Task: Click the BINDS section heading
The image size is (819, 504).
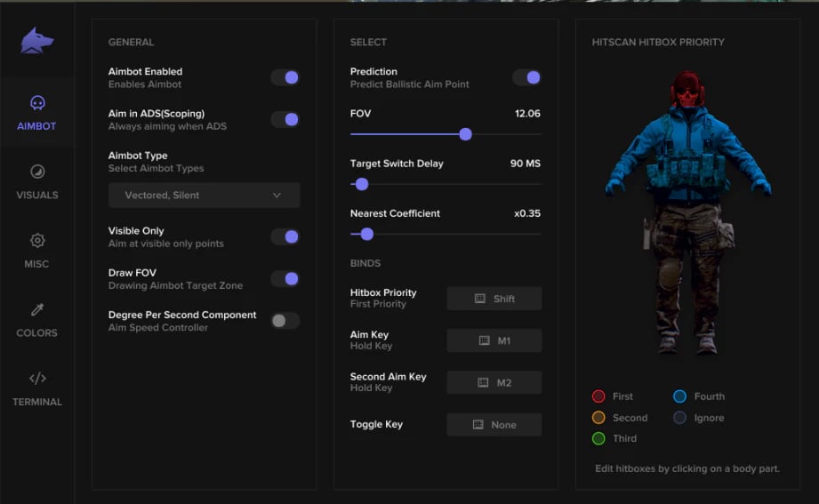Action: (365, 263)
